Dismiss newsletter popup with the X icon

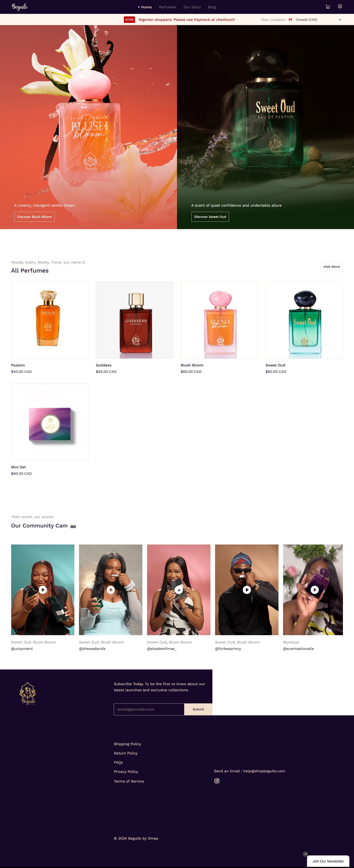306,854
